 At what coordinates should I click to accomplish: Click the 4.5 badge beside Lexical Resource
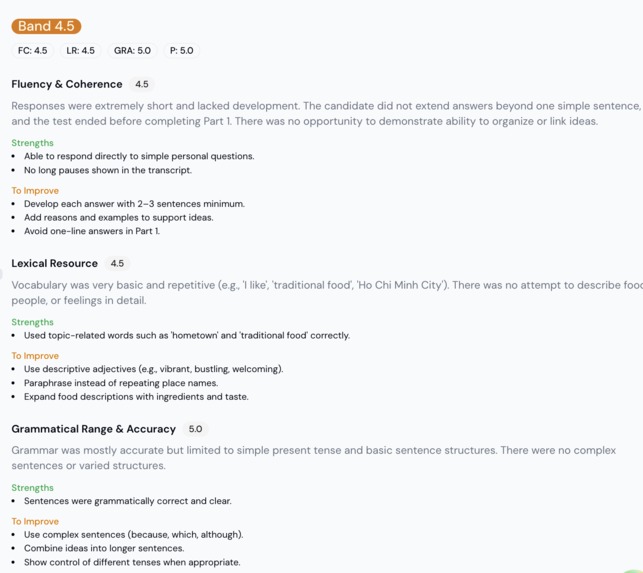click(117, 263)
